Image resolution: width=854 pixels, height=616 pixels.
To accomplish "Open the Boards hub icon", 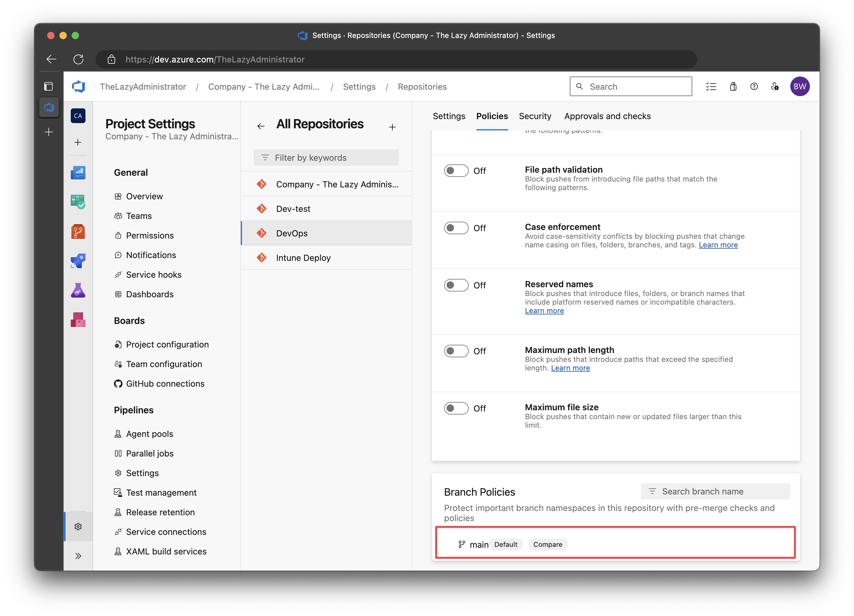I will click(x=78, y=202).
